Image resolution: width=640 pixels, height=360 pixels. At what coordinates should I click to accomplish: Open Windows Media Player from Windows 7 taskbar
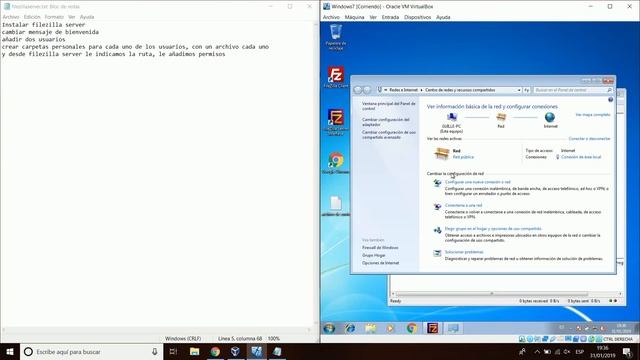pyautogui.click(x=391, y=328)
